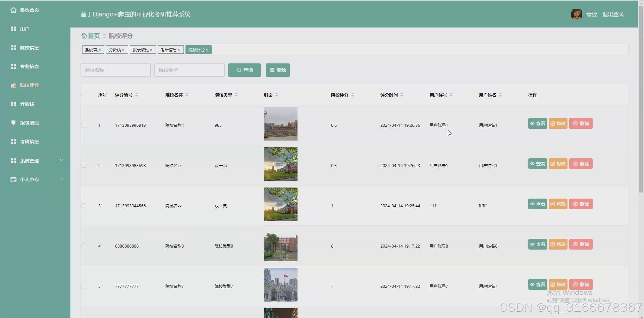Select 院校评分 in the sidebar

tap(25, 85)
